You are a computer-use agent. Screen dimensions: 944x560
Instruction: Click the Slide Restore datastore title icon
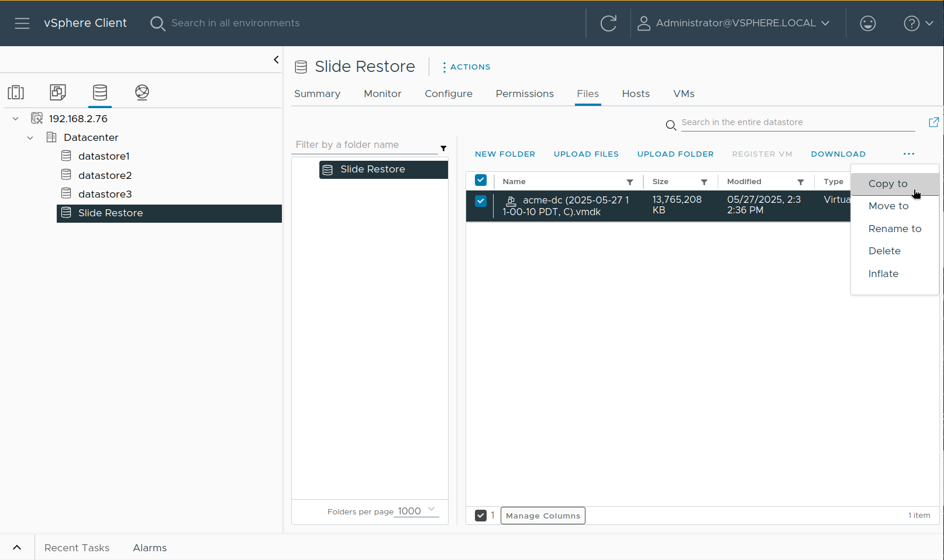(301, 67)
